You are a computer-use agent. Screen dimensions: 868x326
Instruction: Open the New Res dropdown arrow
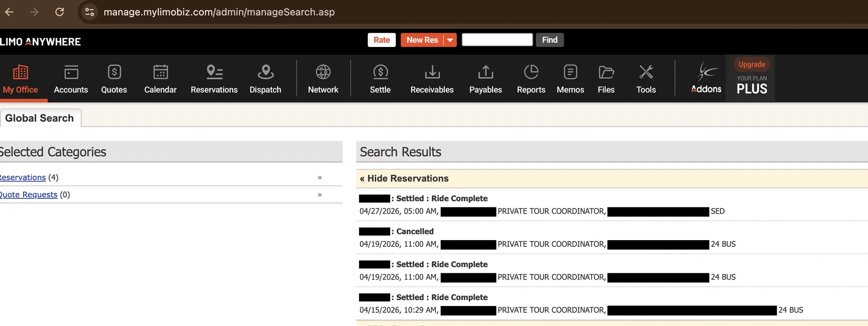tap(450, 40)
